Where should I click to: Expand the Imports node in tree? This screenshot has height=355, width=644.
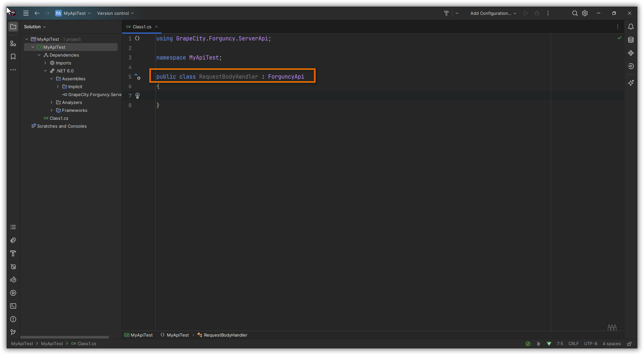click(45, 63)
